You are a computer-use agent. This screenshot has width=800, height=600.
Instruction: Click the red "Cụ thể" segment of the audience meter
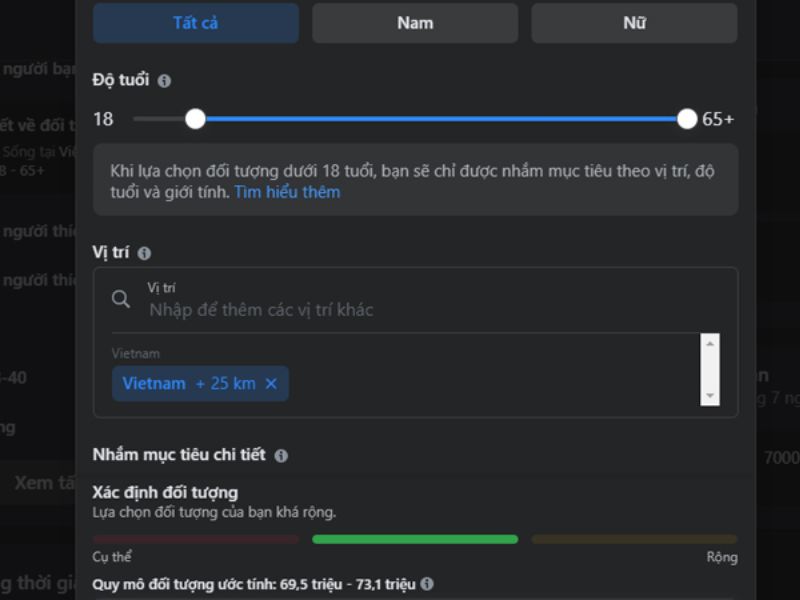(x=196, y=539)
